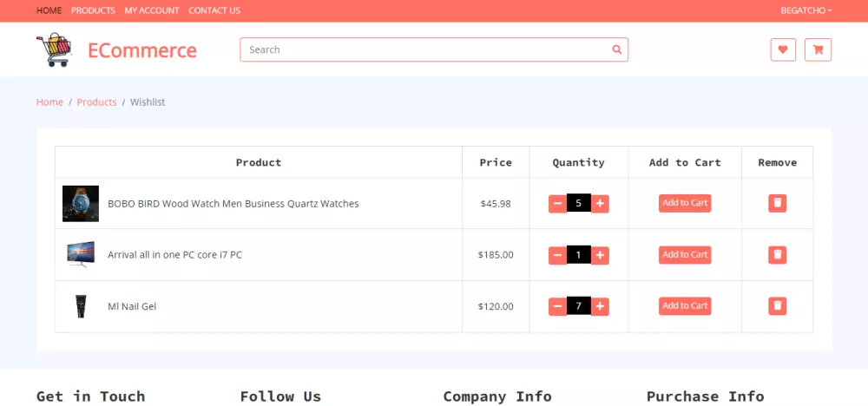The width and height of the screenshot is (868, 406).
Task: Remove BOBO BIRD Wood Watch with trash icon
Action: [x=778, y=203]
